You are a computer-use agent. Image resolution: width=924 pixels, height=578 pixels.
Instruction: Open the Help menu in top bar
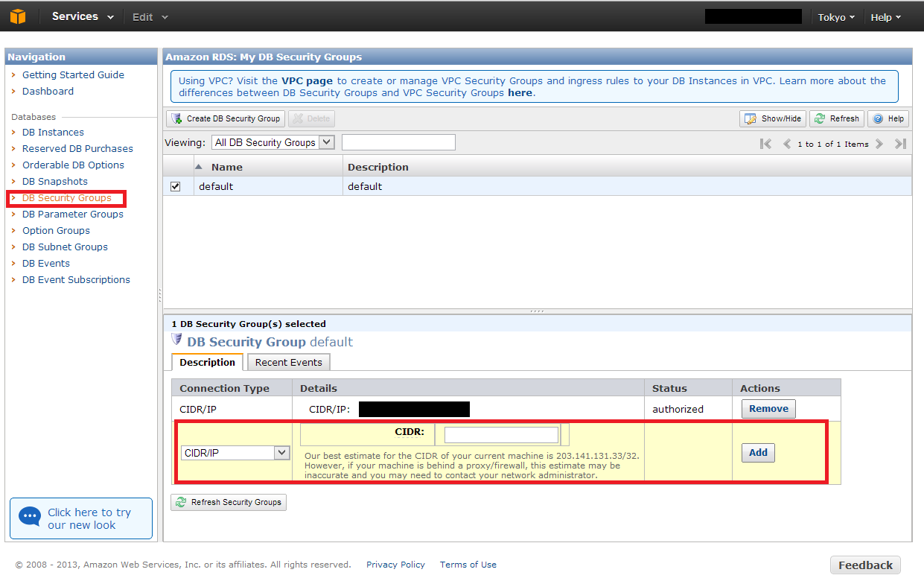click(x=885, y=17)
